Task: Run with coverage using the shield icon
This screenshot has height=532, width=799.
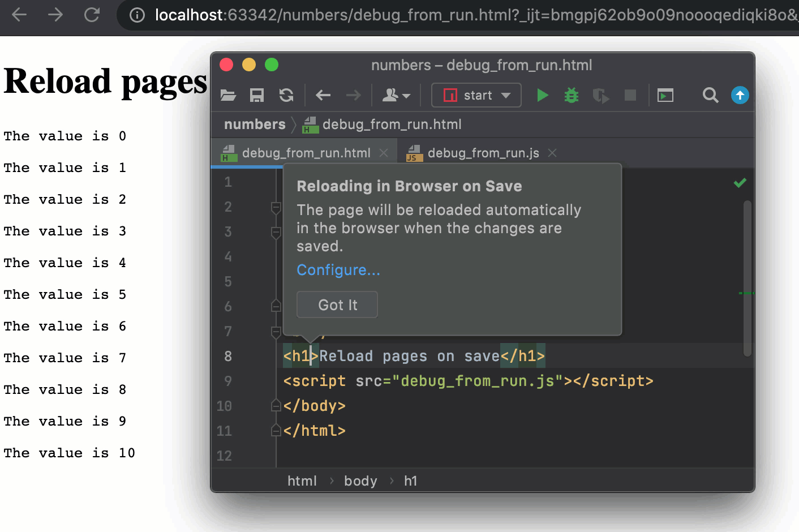Action: pyautogui.click(x=600, y=95)
